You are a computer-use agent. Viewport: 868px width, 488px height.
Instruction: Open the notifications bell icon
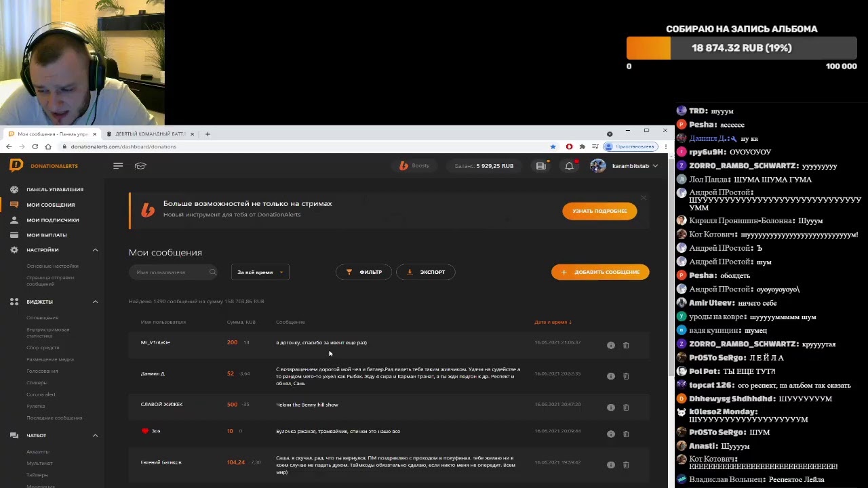(569, 166)
